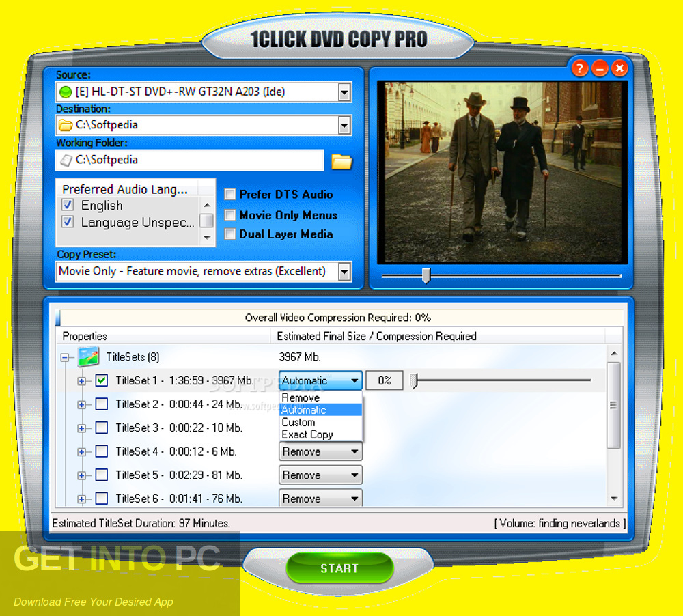This screenshot has width=683, height=616.
Task: Uncheck the TitleSet 1 checkbox
Action: 102,380
